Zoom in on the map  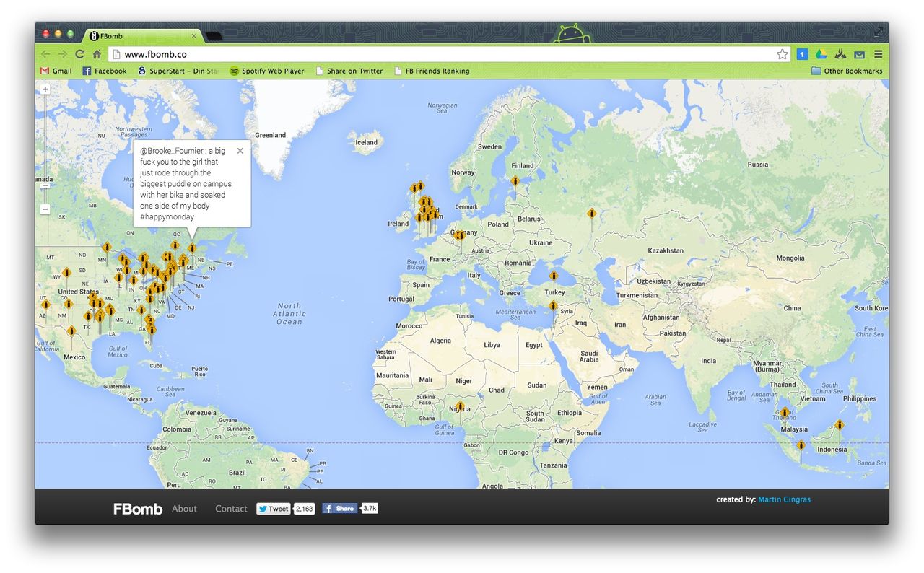pos(45,89)
